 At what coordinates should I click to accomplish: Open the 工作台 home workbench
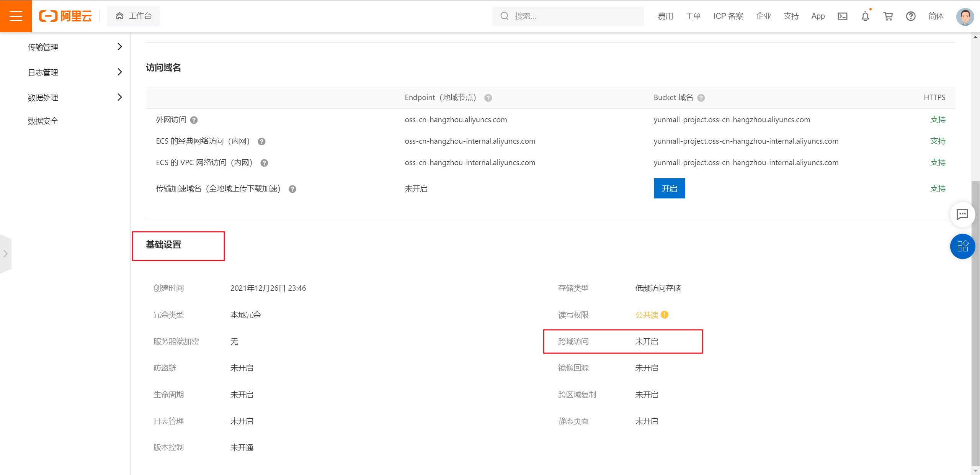133,16
